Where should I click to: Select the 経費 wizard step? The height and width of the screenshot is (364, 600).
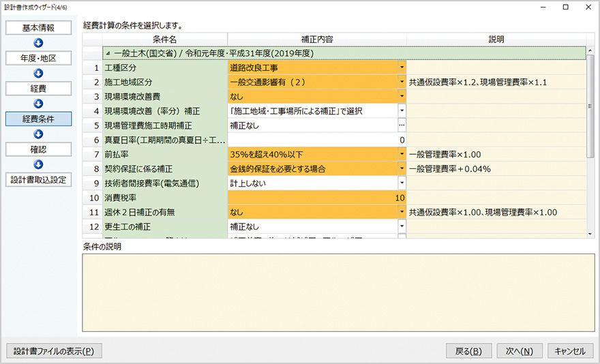click(x=37, y=88)
